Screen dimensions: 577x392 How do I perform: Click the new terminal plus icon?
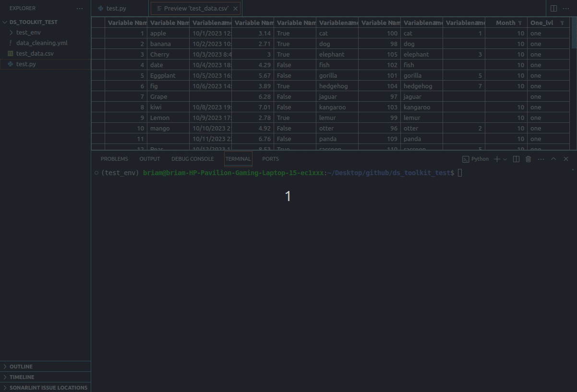coord(497,159)
